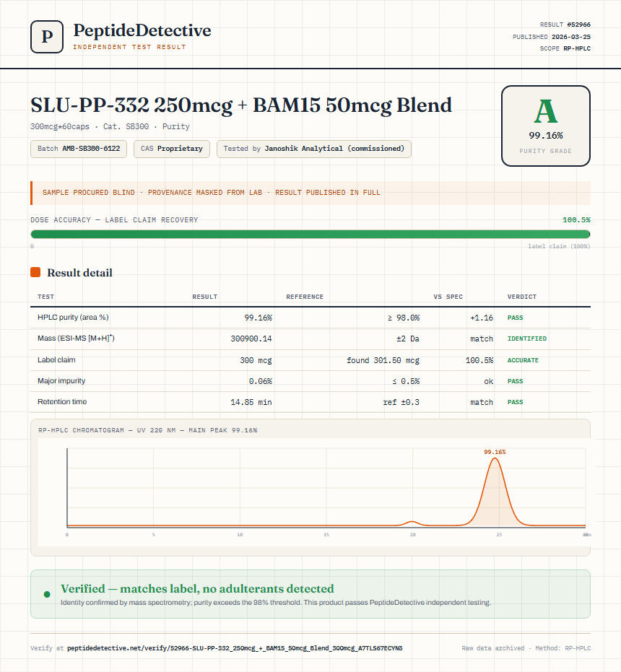The image size is (621, 672).
Task: Click the Sample Procured Blind notice banner
Action: click(310, 193)
